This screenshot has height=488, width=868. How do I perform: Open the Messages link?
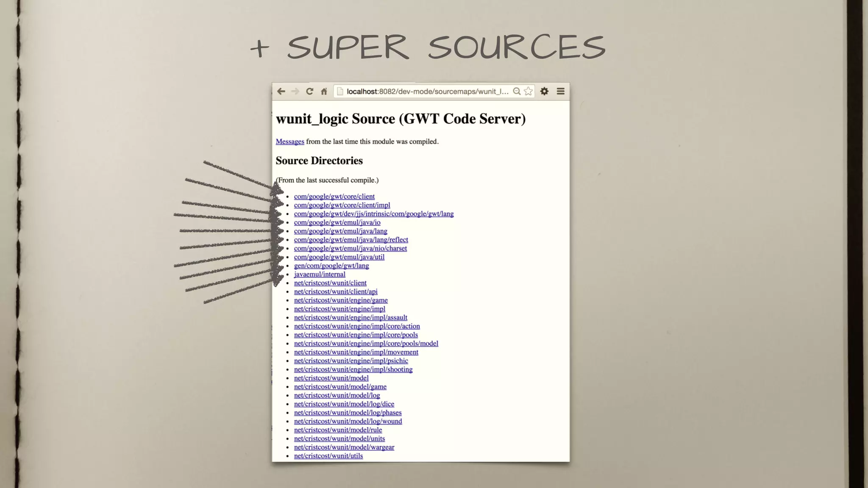(290, 141)
